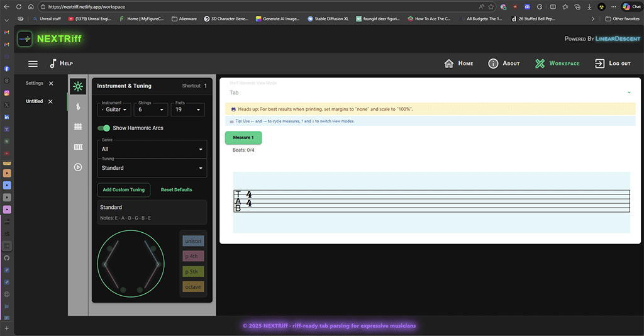The image size is (644, 336).
Task: Open the piano keys panel icon
Action: click(x=78, y=147)
